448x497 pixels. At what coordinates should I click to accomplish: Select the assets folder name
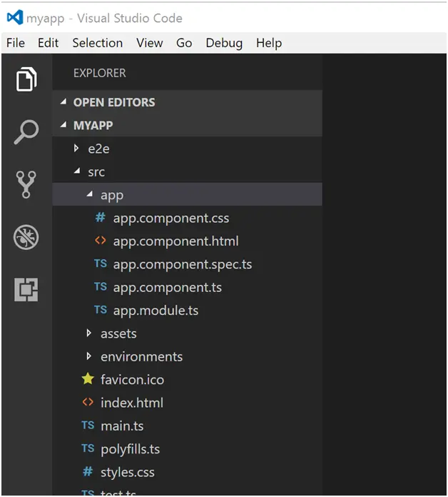(x=118, y=333)
